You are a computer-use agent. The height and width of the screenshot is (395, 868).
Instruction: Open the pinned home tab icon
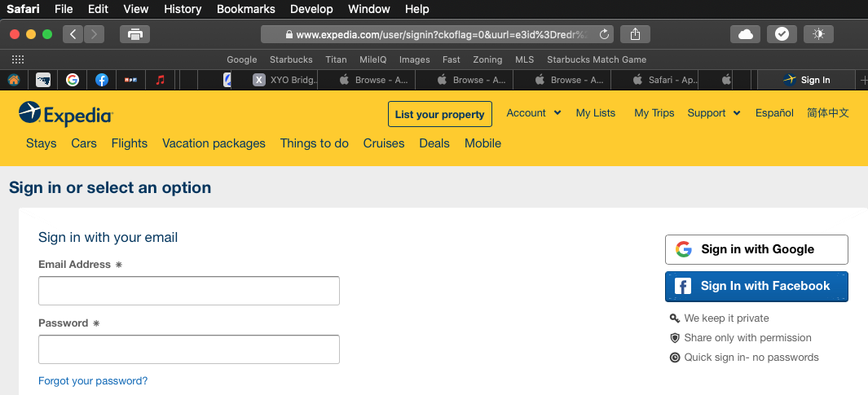click(14, 80)
